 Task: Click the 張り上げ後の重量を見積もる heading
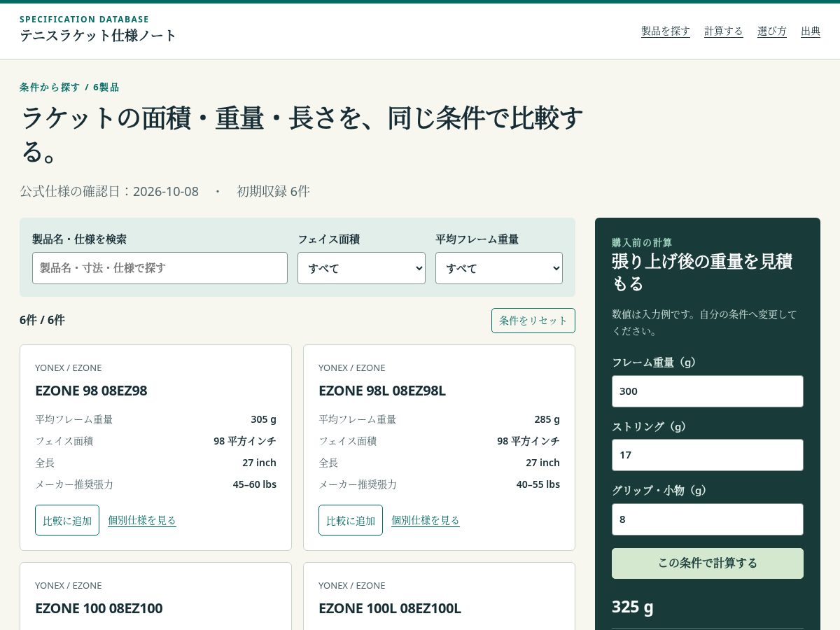(702, 272)
